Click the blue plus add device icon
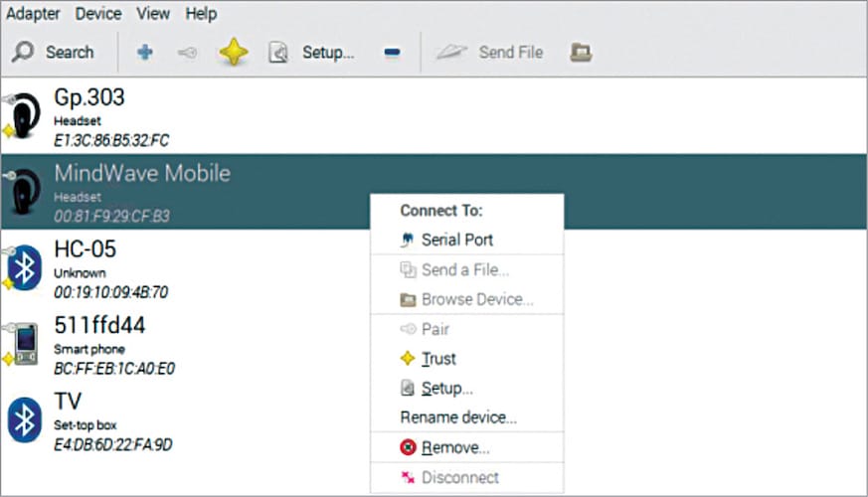Viewport: 868px width, 497px height. point(145,53)
